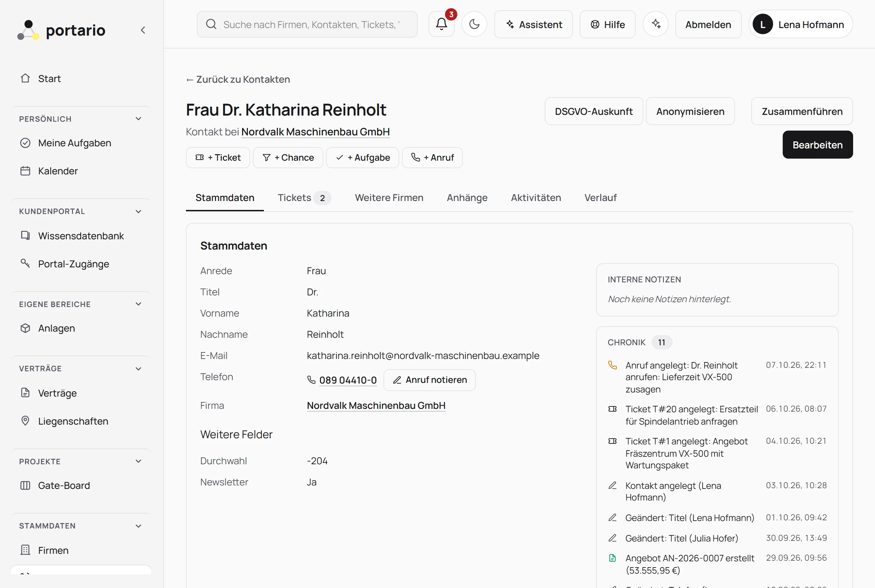875x588 pixels.
Task: Click the Portal-Zugänge key icon
Action: pos(25,264)
